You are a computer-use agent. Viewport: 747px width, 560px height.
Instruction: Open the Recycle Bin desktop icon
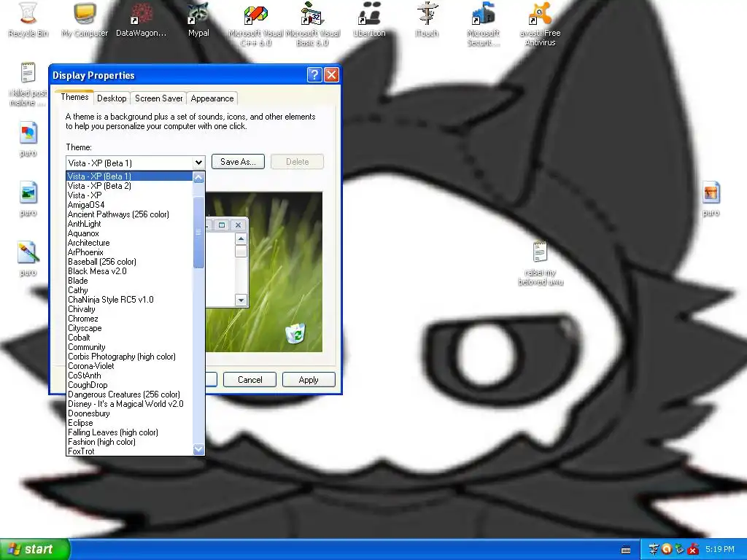pos(28,13)
